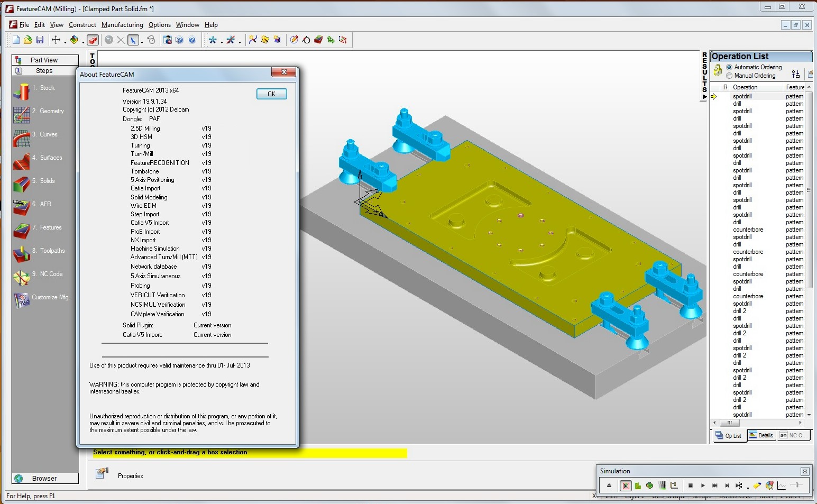Viewport: 817px width, 504px height.
Task: Open dropdown beside selection pointer tool
Action: (x=142, y=41)
